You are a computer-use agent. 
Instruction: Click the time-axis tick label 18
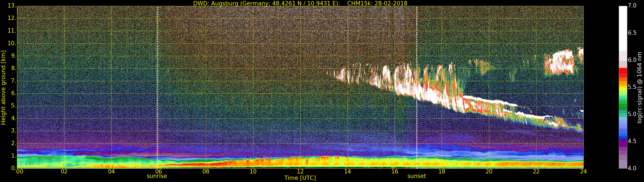point(442,172)
